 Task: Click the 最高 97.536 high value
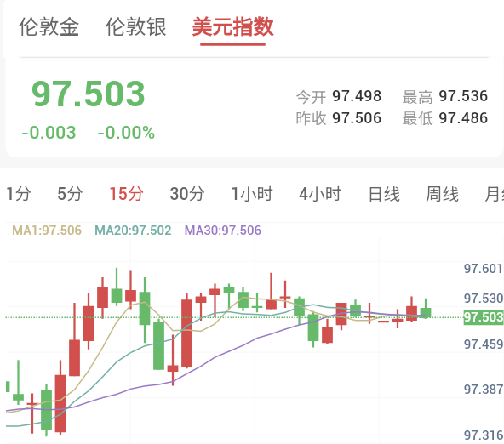coord(445,96)
